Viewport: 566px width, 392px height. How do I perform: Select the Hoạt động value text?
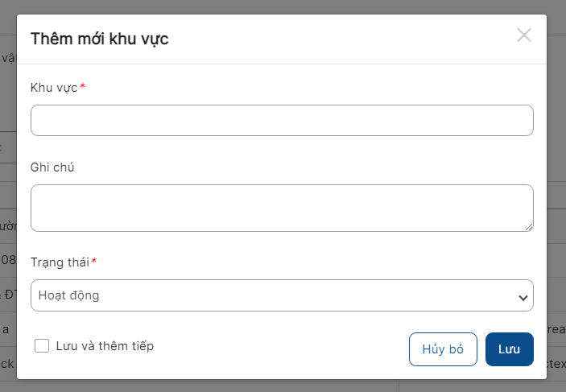(x=69, y=295)
